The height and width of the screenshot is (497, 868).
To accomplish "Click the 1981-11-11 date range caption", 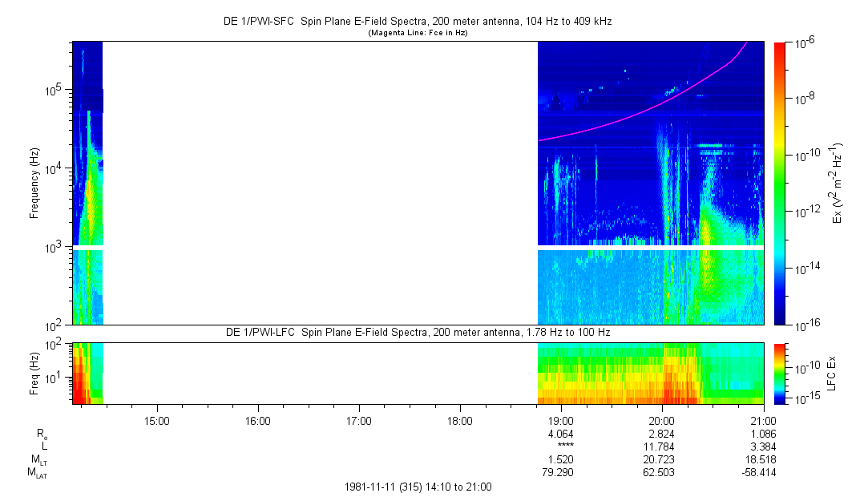I will click(x=417, y=487).
